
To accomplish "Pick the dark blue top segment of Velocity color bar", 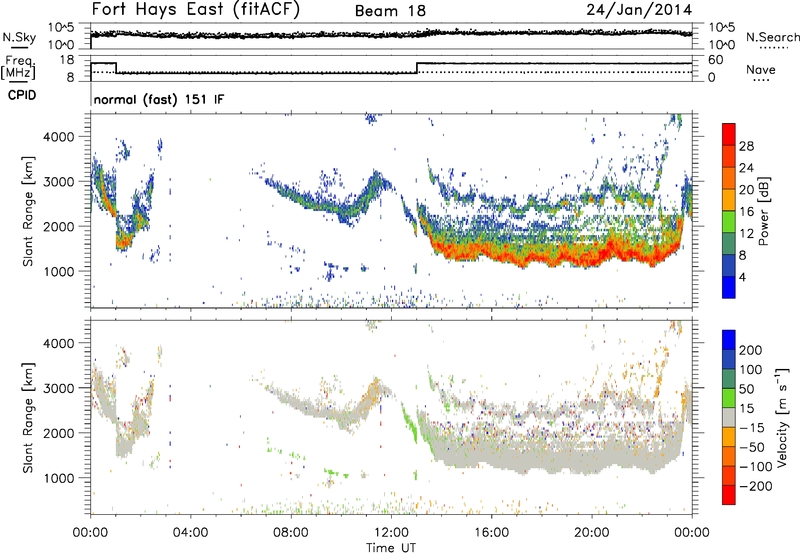I will point(729,340).
